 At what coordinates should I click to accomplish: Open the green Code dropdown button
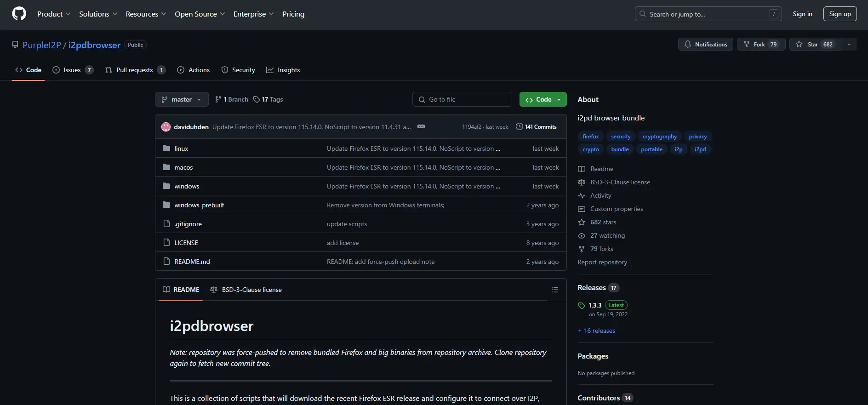[543, 99]
